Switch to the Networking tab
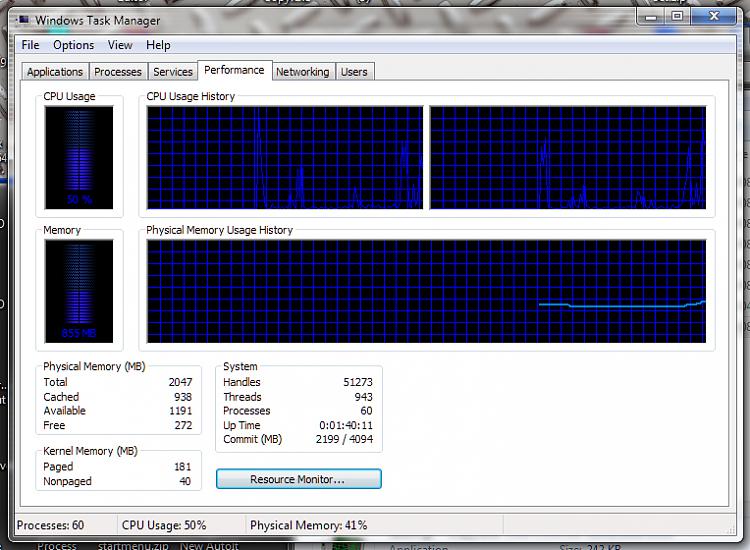Viewport: 750px width, 550px height. pyautogui.click(x=303, y=72)
